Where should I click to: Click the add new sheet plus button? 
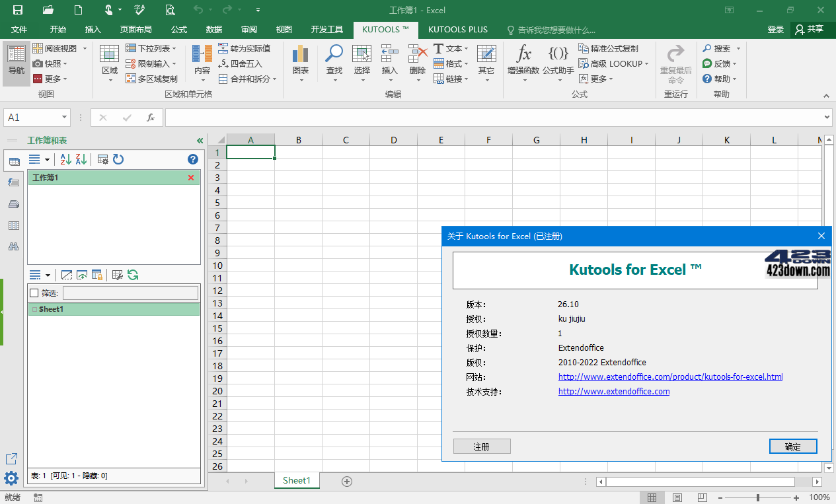(x=346, y=482)
